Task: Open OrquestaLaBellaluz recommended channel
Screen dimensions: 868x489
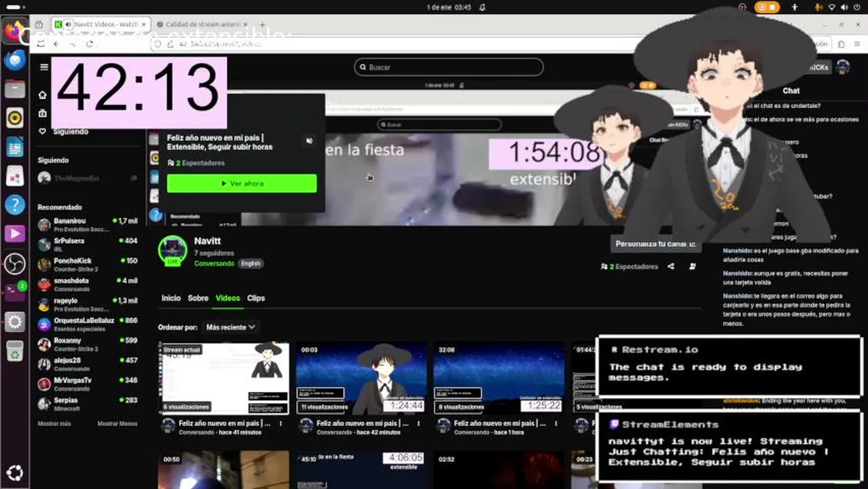Action: click(88, 324)
